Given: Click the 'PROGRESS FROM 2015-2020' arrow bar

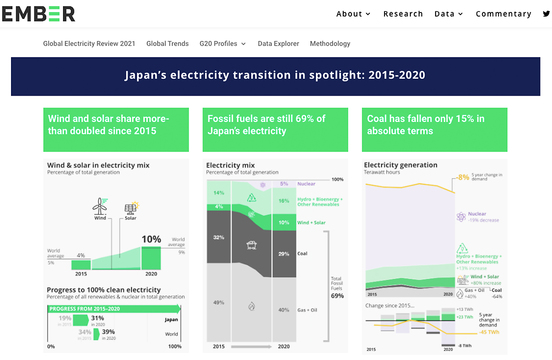Looking at the screenshot, I should tap(114, 309).
